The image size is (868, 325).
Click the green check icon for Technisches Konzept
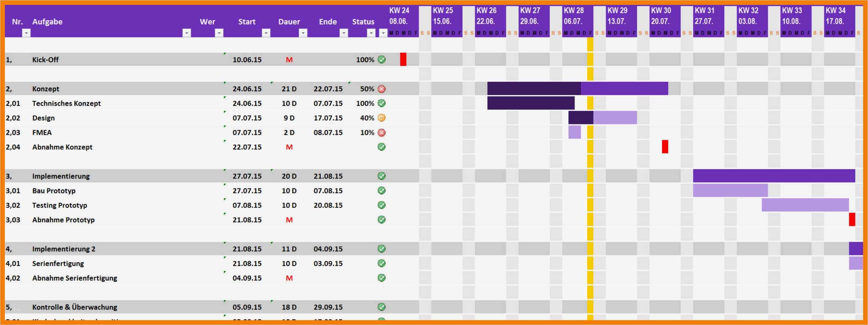tap(382, 103)
